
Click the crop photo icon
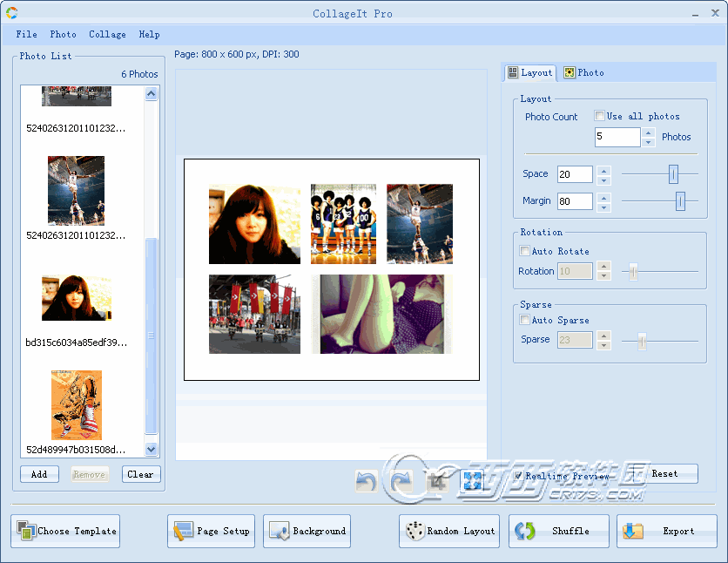coord(437,480)
